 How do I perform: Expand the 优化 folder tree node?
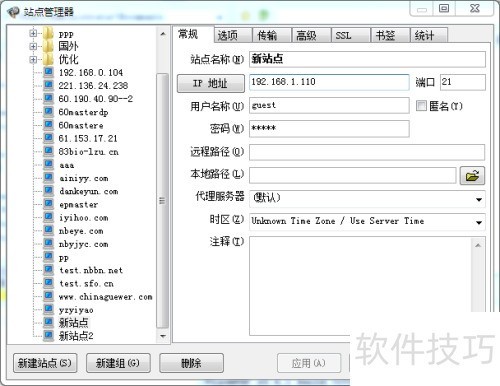[33, 60]
